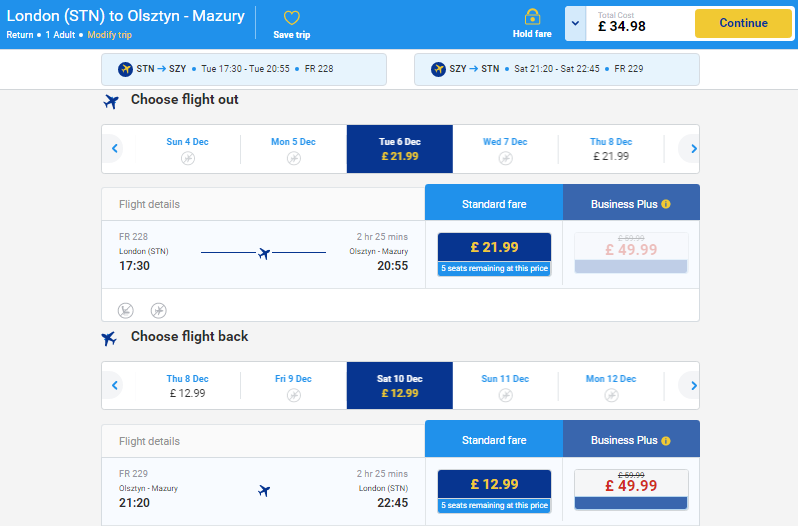The image size is (798, 526).
Task: Click the Business Plus info icon for return flight
Action: tap(666, 441)
